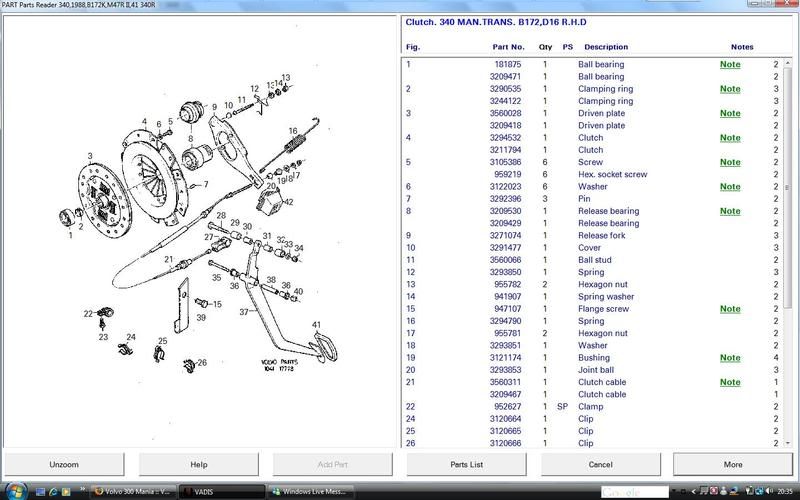800x500 pixels.
Task: Select the Hex. socket screw row
Action: click(592, 174)
